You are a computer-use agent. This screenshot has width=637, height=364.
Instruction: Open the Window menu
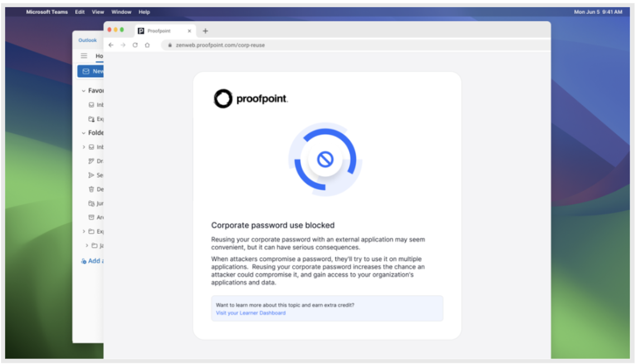click(121, 12)
